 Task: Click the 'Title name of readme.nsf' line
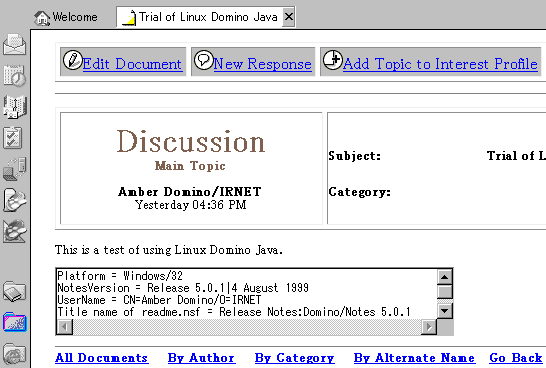(x=234, y=312)
